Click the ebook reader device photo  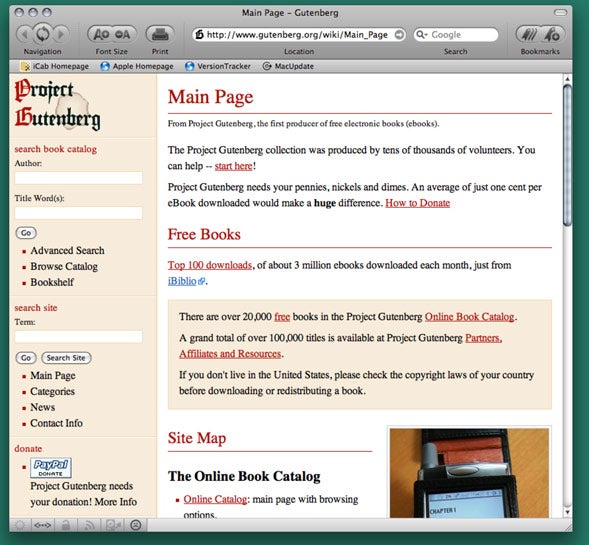(x=469, y=473)
